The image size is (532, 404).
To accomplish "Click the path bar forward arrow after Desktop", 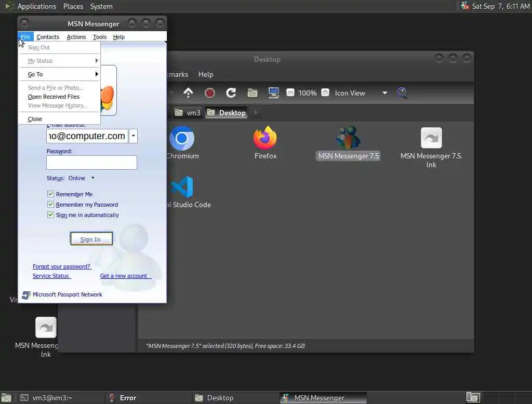I will click(256, 112).
